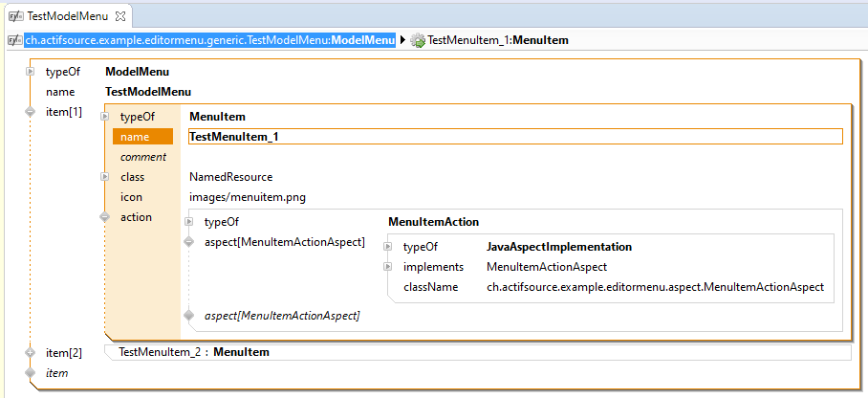
Task: Select the collapsed TestMenuItem_2 : MenuItem row
Action: [478, 352]
